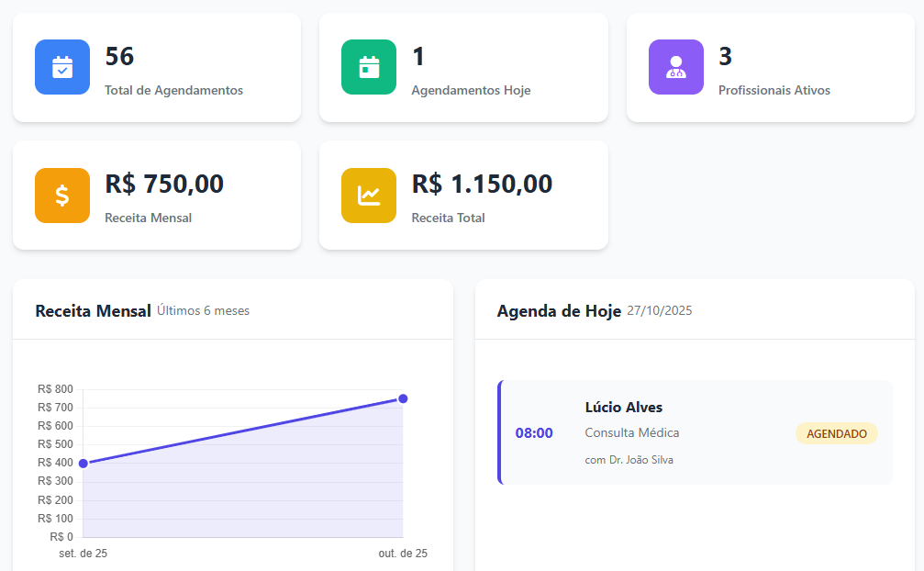Click the blue calendar icon on Total de Agendamentos card
Image resolution: width=924 pixels, height=571 pixels.
point(61,66)
